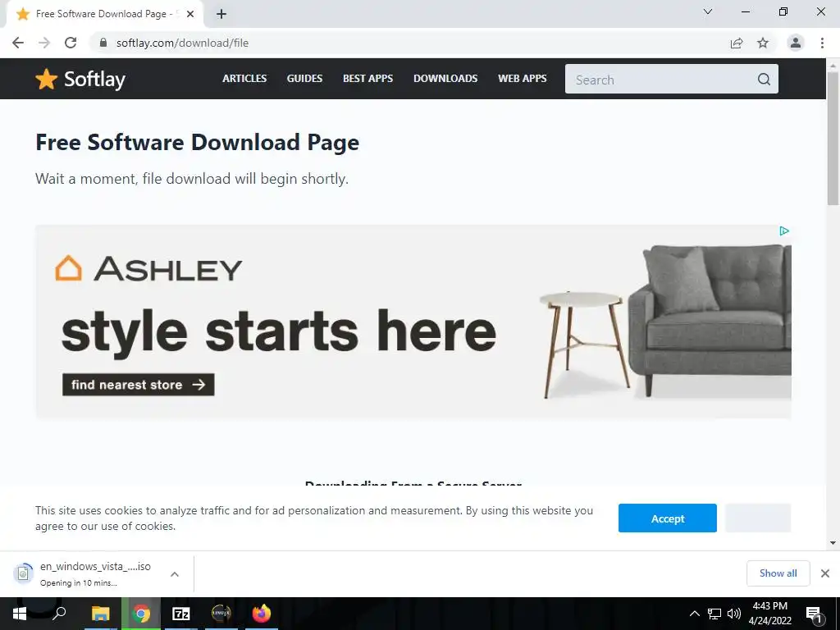Open the DOWNLOADS menu item
The width and height of the screenshot is (840, 630).
445,78
